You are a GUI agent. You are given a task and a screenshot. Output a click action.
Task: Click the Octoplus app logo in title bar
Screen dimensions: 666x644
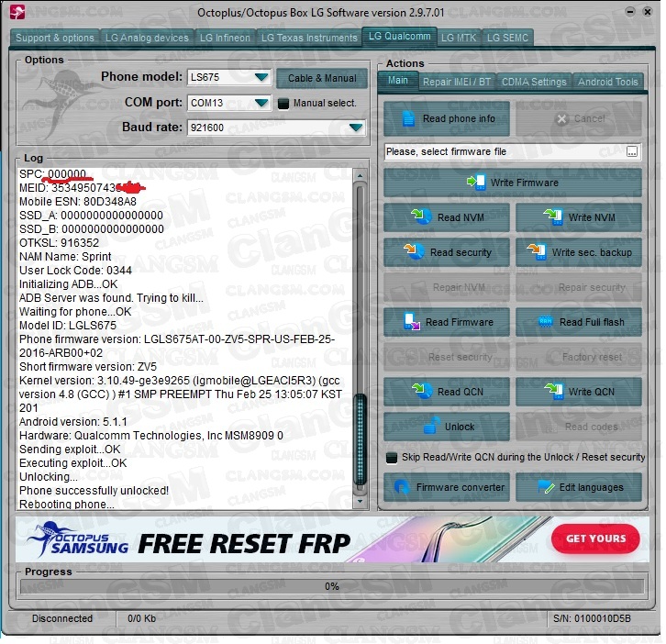coord(17,12)
